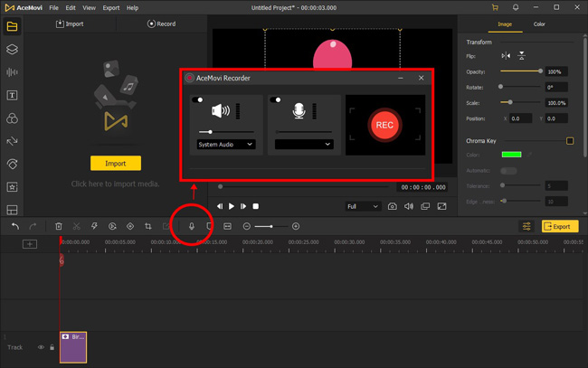The image size is (588, 368).
Task: Click the yellow Import button
Action: point(116,164)
